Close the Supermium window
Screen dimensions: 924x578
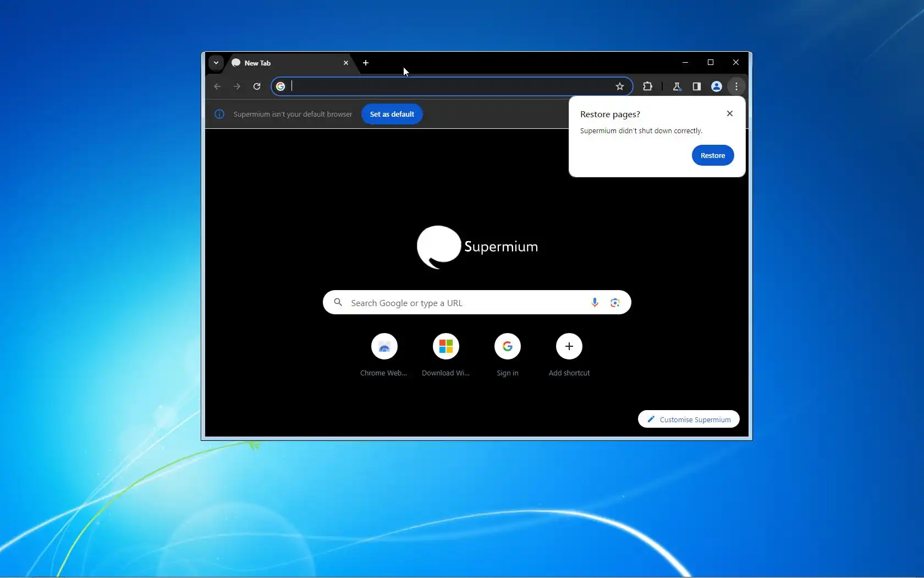pos(736,62)
